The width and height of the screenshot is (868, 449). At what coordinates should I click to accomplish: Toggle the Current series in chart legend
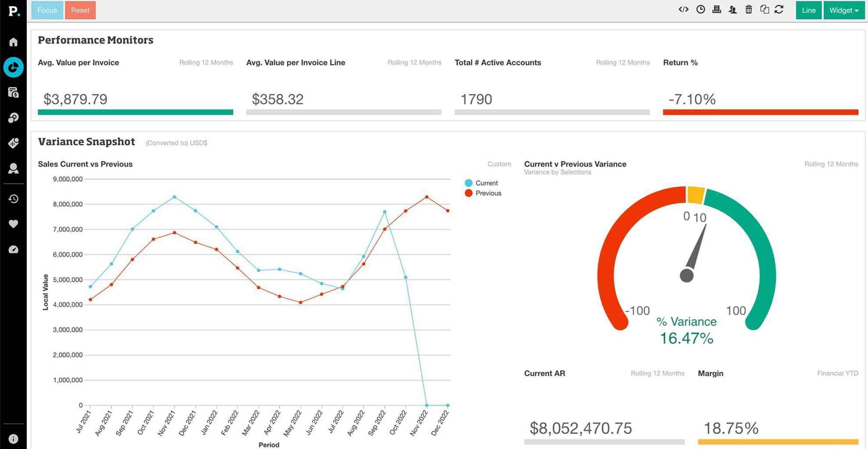tap(481, 183)
